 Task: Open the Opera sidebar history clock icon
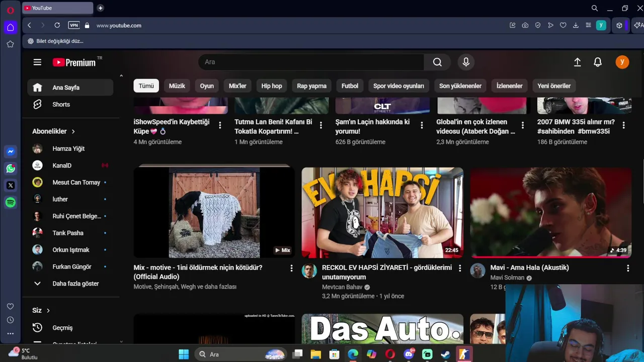click(x=10, y=320)
